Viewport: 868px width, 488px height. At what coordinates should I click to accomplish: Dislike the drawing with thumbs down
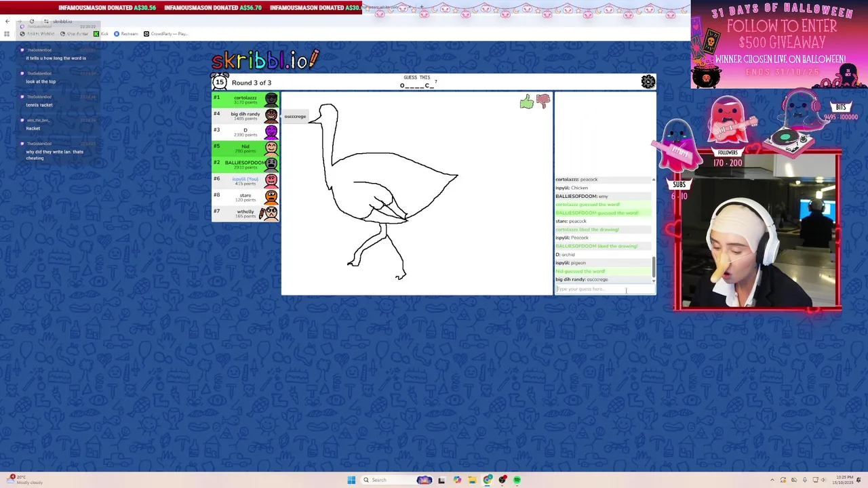[x=543, y=102]
